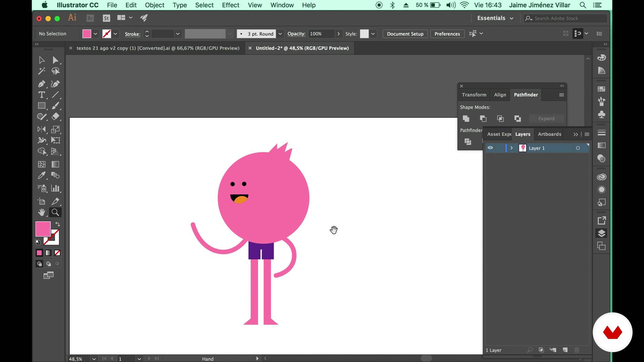This screenshot has height=362, width=644.
Task: Click Create New Layer icon in Layers panel
Action: pyautogui.click(x=565, y=350)
